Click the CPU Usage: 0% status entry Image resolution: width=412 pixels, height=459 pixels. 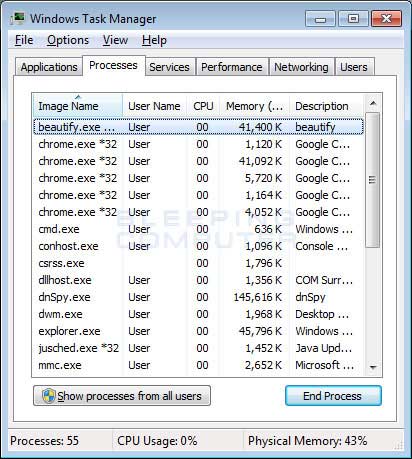(x=157, y=441)
